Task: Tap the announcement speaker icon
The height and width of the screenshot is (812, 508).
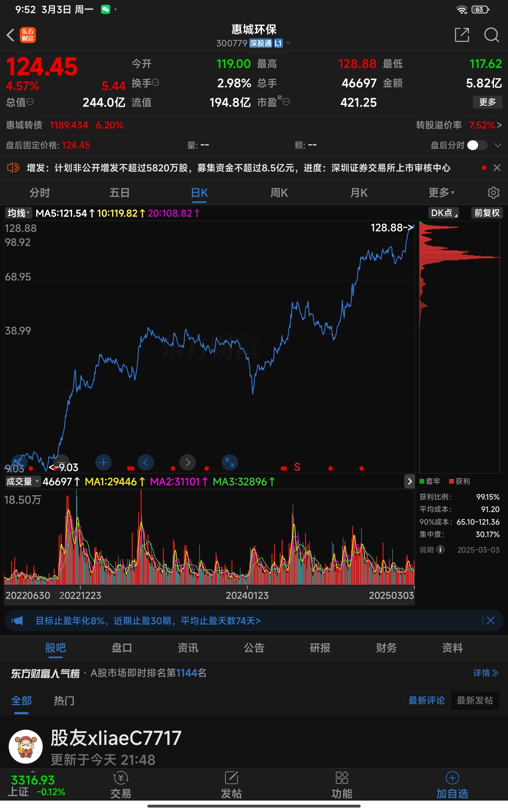Action: 13,167
